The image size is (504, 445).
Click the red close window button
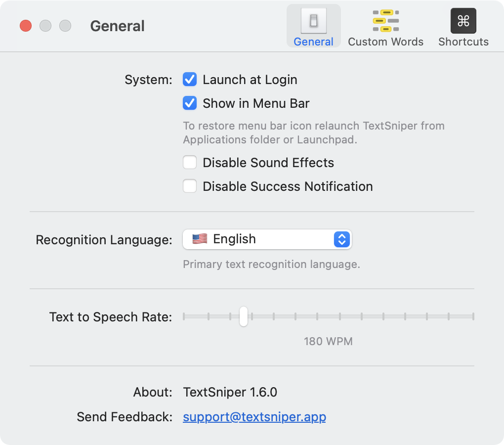[26, 26]
